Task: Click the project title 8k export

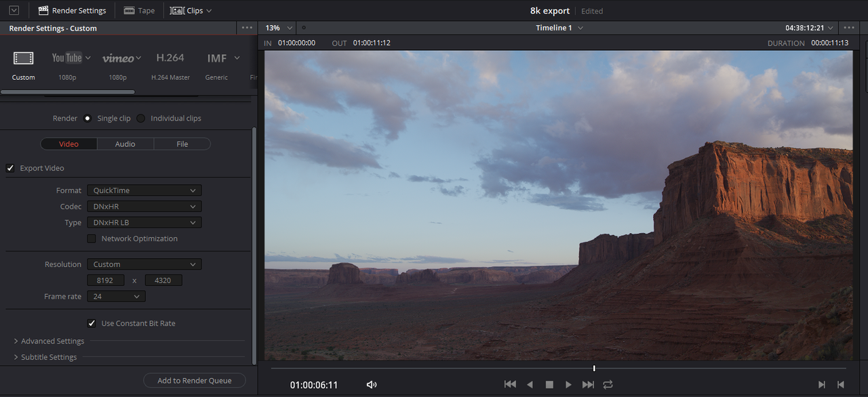Action: [x=550, y=11]
